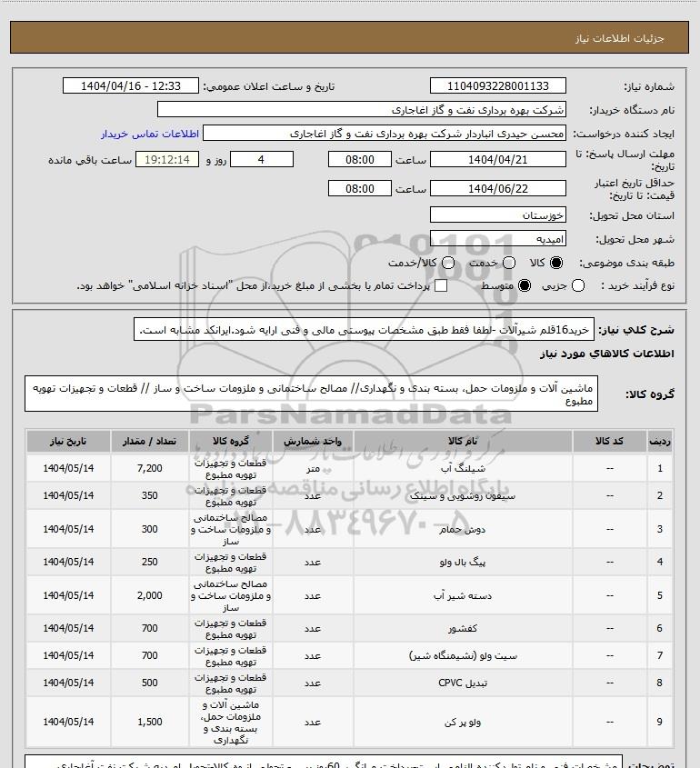
Task: Click the نام کالا column header
Action: [463, 442]
